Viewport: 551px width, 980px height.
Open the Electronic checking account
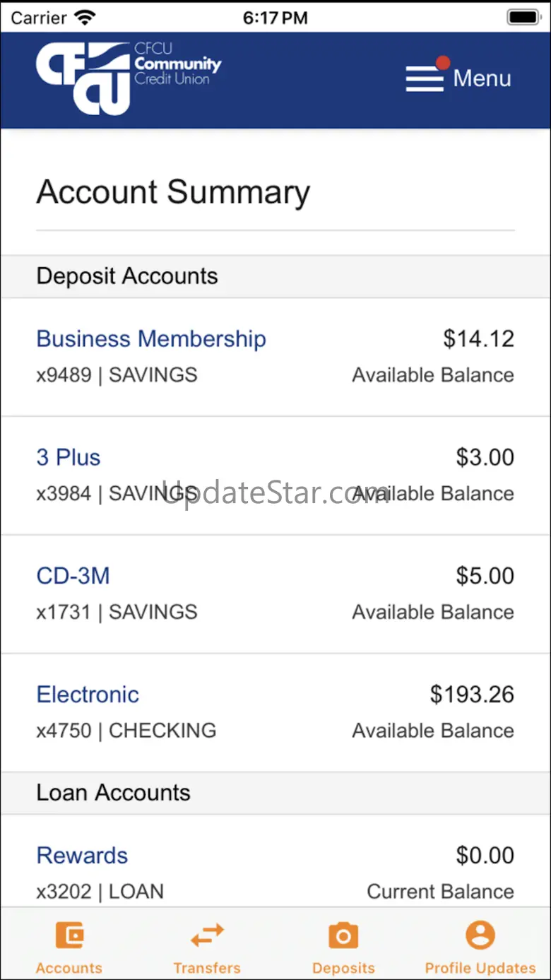88,695
